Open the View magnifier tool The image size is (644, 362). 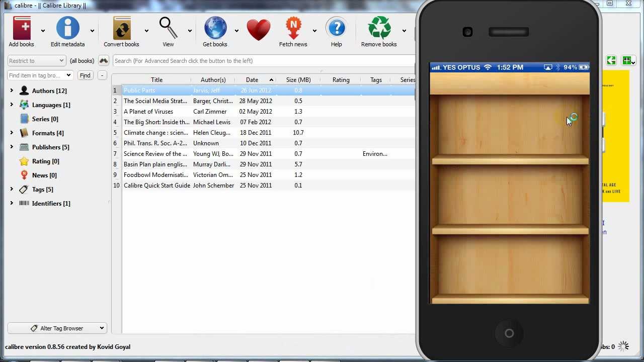168,28
